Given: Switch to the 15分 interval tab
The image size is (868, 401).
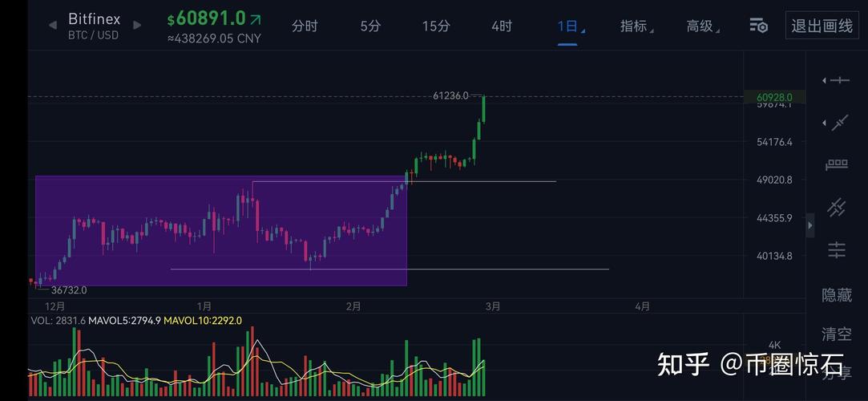Looking at the screenshot, I should pyautogui.click(x=436, y=26).
